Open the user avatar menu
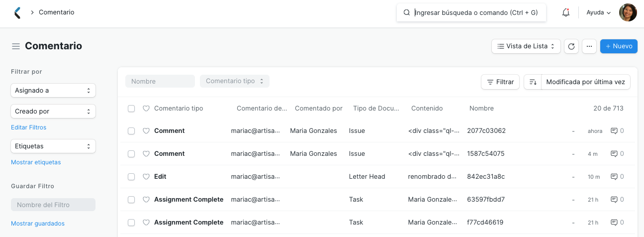This screenshot has width=644, height=237. pyautogui.click(x=628, y=12)
